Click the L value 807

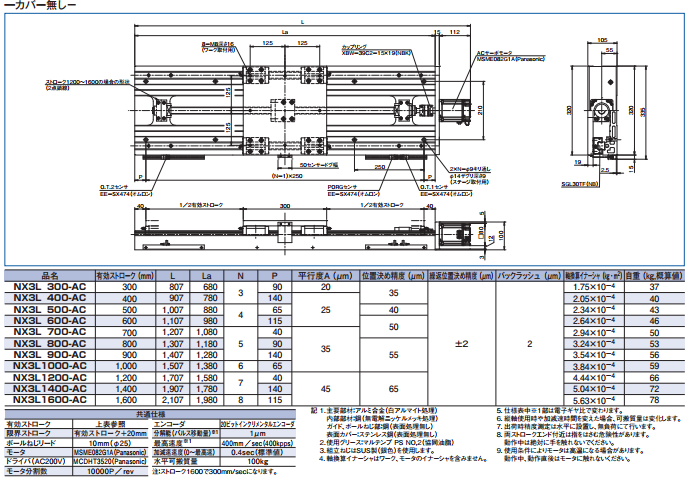click(176, 287)
